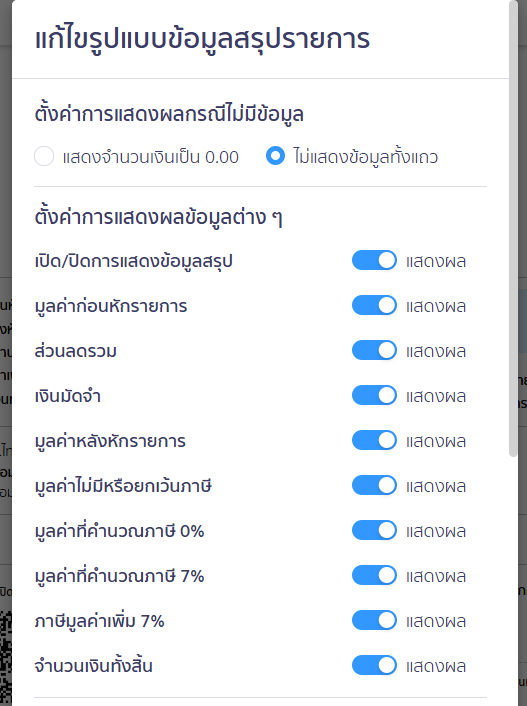Click the แสดงจำนวนเงินเป็น 0.00 label text
This screenshot has width=527, height=706.
pyautogui.click(x=150, y=157)
